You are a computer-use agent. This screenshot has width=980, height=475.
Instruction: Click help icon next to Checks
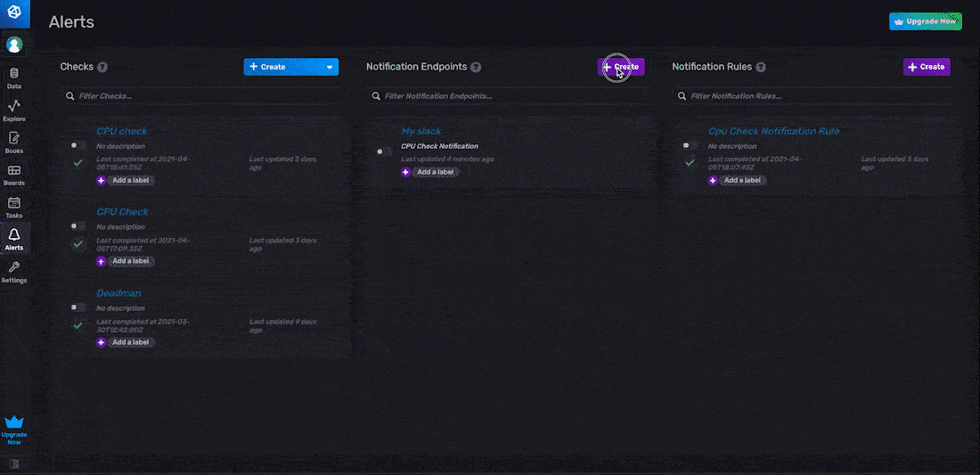(102, 67)
